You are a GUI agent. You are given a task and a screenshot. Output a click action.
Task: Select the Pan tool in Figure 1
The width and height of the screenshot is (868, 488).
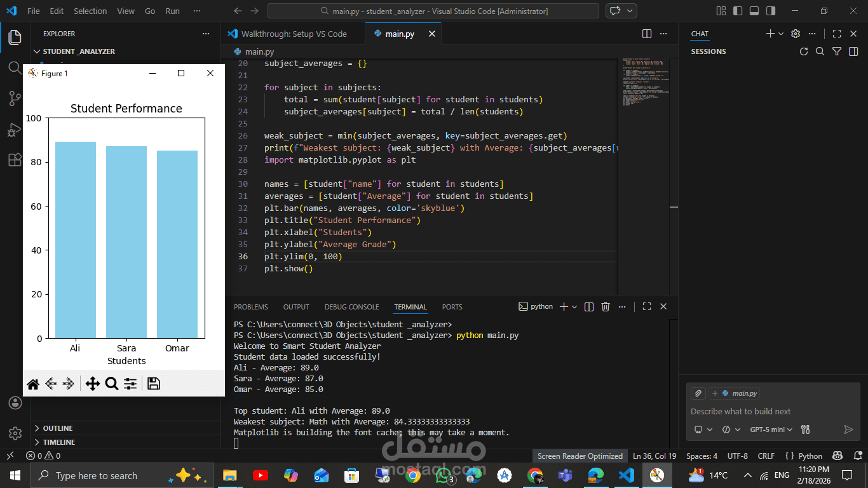click(93, 384)
